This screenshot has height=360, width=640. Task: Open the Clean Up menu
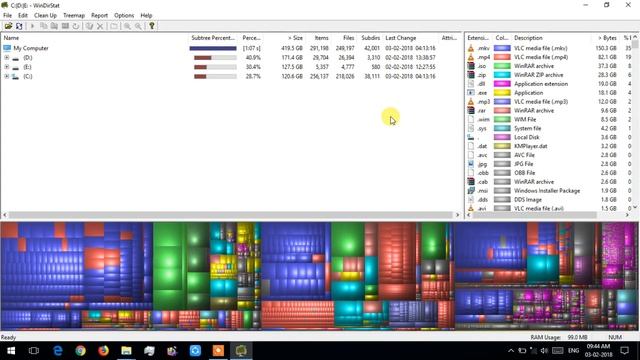pyautogui.click(x=45, y=15)
